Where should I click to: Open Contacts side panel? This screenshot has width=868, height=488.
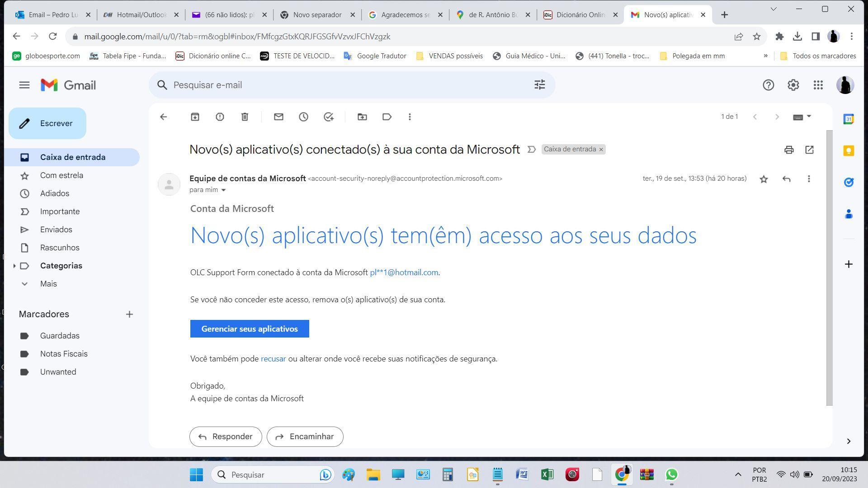coord(849,214)
